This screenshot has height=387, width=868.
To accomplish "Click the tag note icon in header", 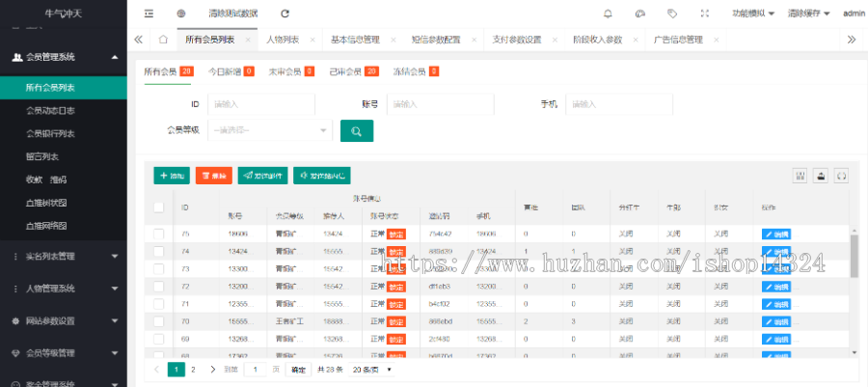I will pyautogui.click(x=672, y=14).
